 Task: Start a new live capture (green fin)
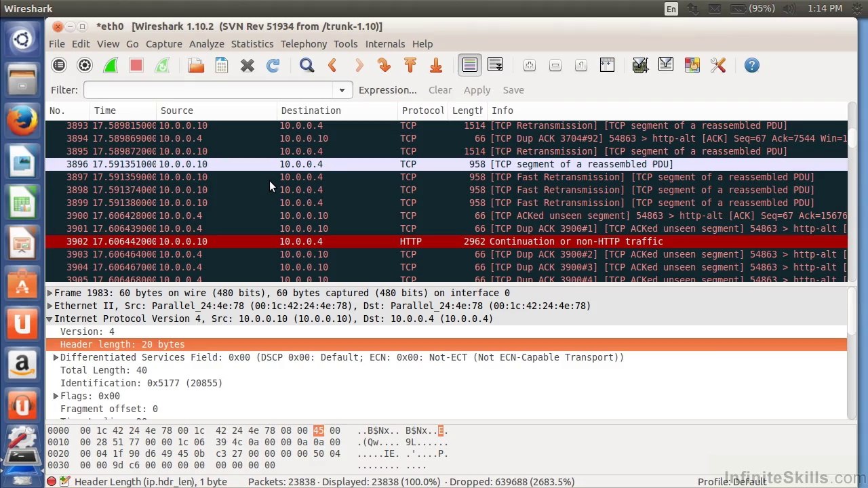click(x=111, y=65)
